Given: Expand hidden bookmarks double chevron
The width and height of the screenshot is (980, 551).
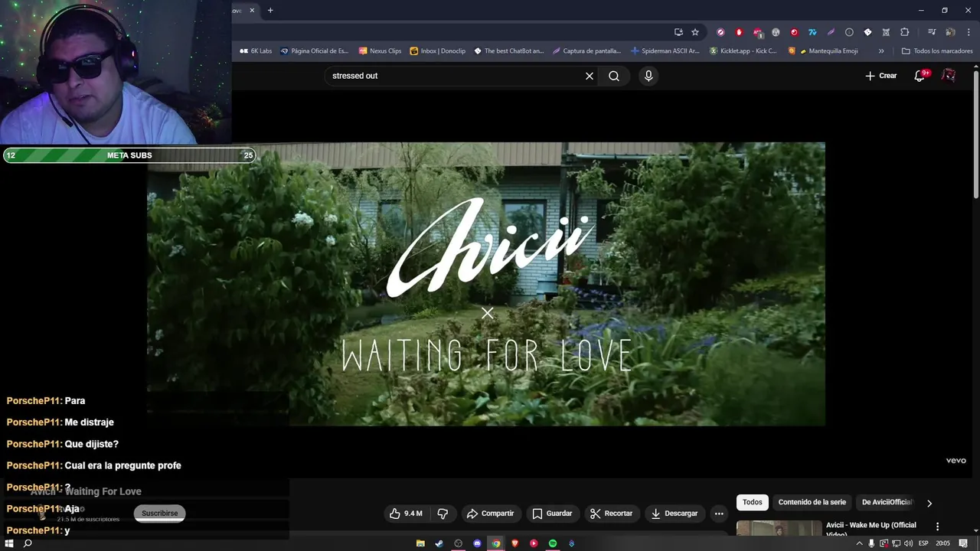Looking at the screenshot, I should 881,51.
